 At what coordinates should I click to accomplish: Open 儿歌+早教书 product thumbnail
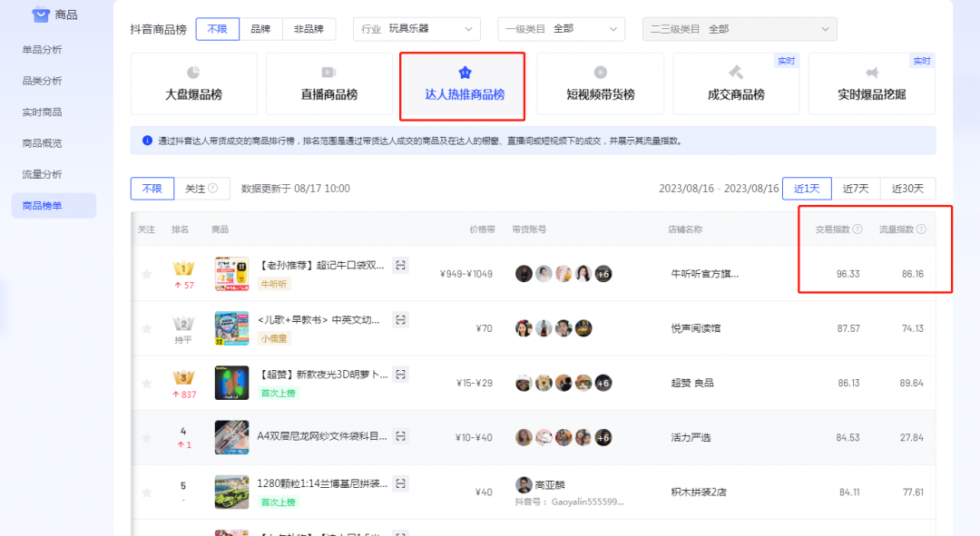(x=232, y=328)
